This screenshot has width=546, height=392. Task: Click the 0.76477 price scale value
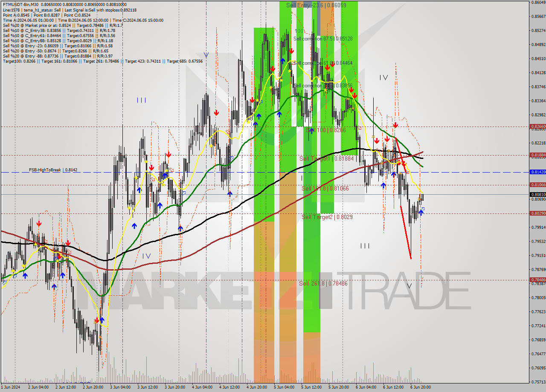pyautogui.click(x=538, y=354)
